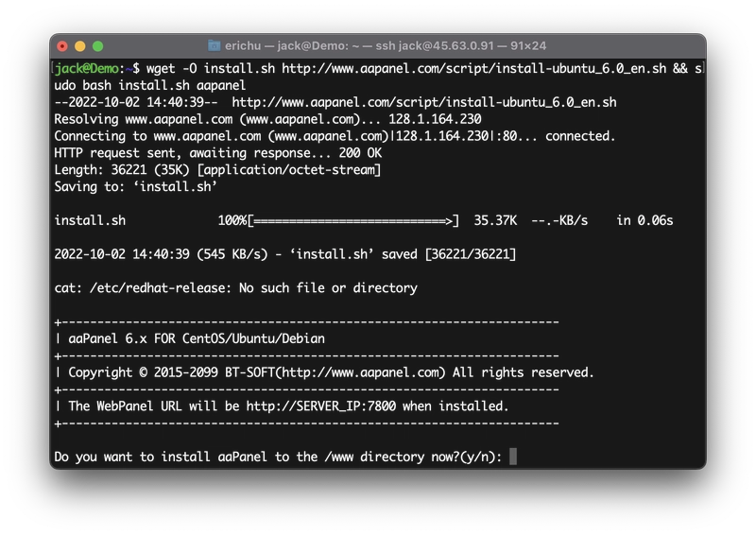Click 'aaPanel 6.x FOR CentOS/Ubuntu/Debian' banner text
The height and width of the screenshot is (535, 756).
pos(197,338)
